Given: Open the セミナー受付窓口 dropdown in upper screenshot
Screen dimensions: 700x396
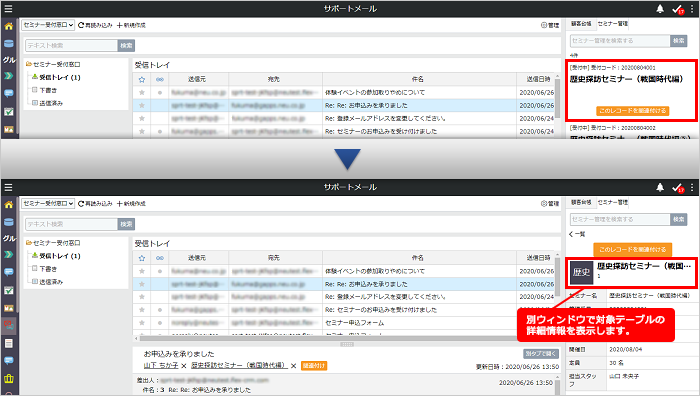Looking at the screenshot, I should 48,25.
